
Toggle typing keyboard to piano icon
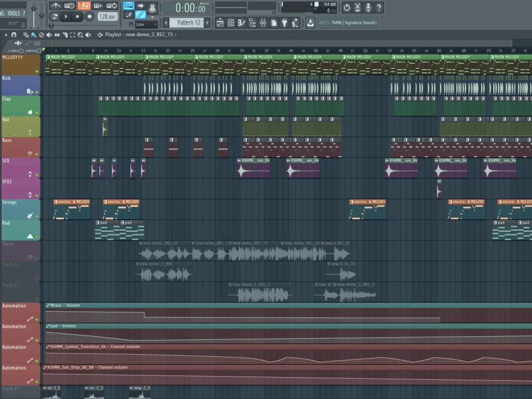click(x=129, y=6)
